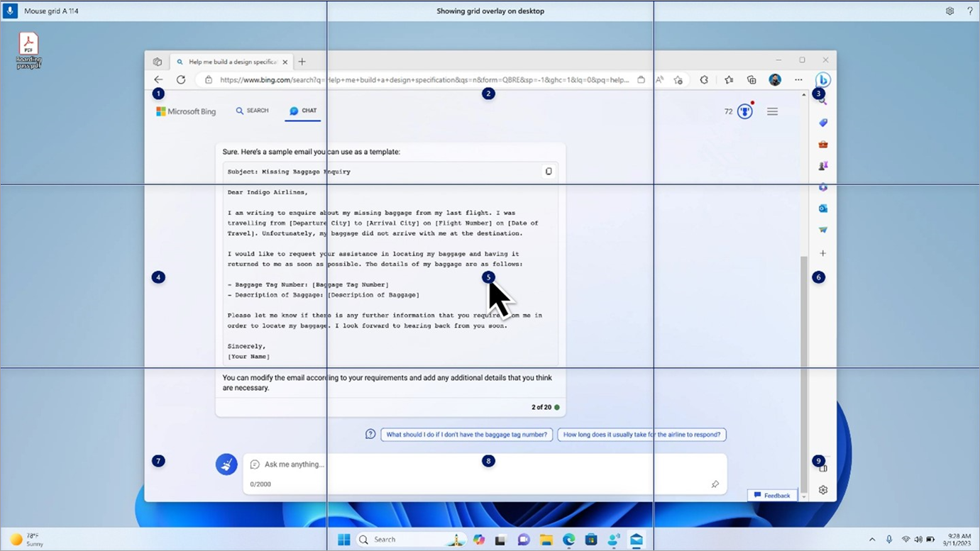Image resolution: width=980 pixels, height=551 pixels.
Task: Add this page to favorites with the star icon
Action: pyautogui.click(x=678, y=80)
